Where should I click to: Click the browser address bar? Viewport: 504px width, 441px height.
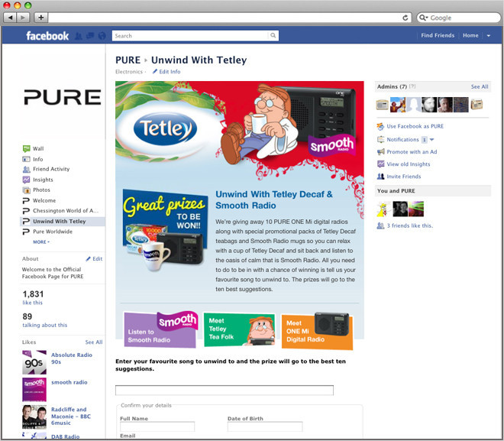225,18
